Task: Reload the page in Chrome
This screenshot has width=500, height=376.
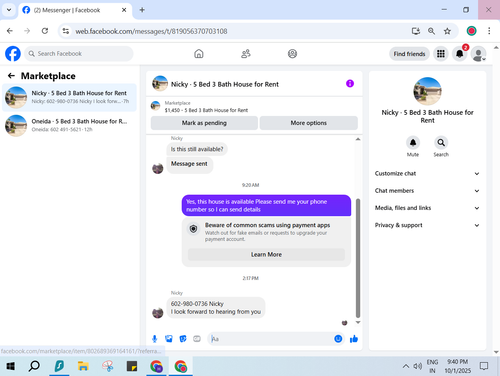Action: tap(45, 31)
